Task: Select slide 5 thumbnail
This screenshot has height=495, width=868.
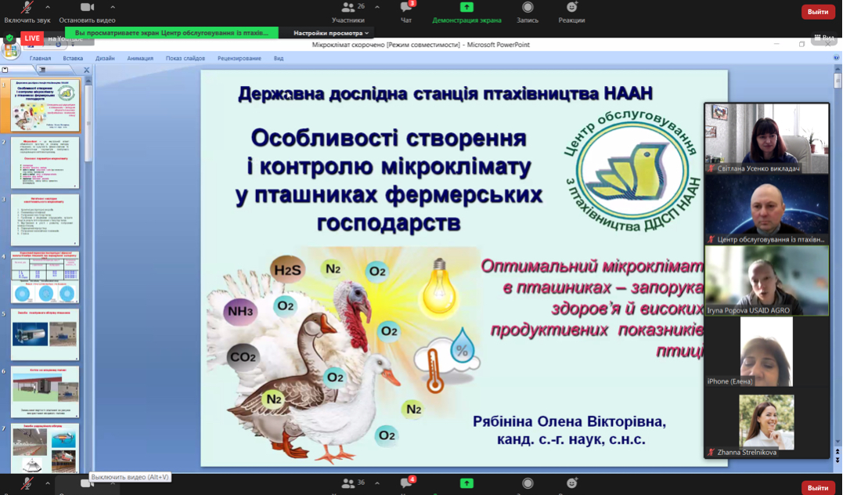Action: (x=45, y=334)
